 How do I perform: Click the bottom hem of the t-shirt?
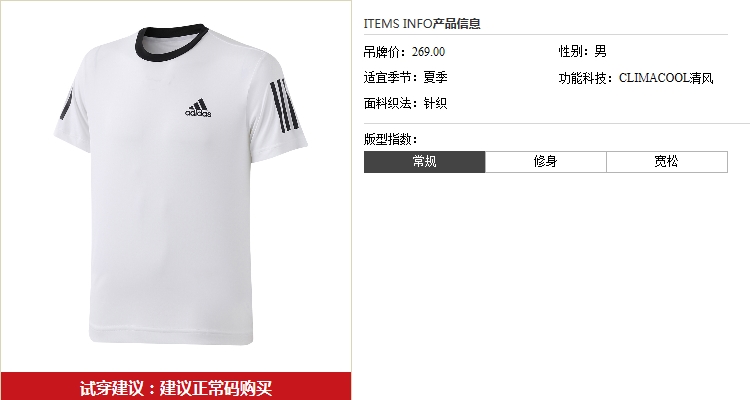coord(171,335)
